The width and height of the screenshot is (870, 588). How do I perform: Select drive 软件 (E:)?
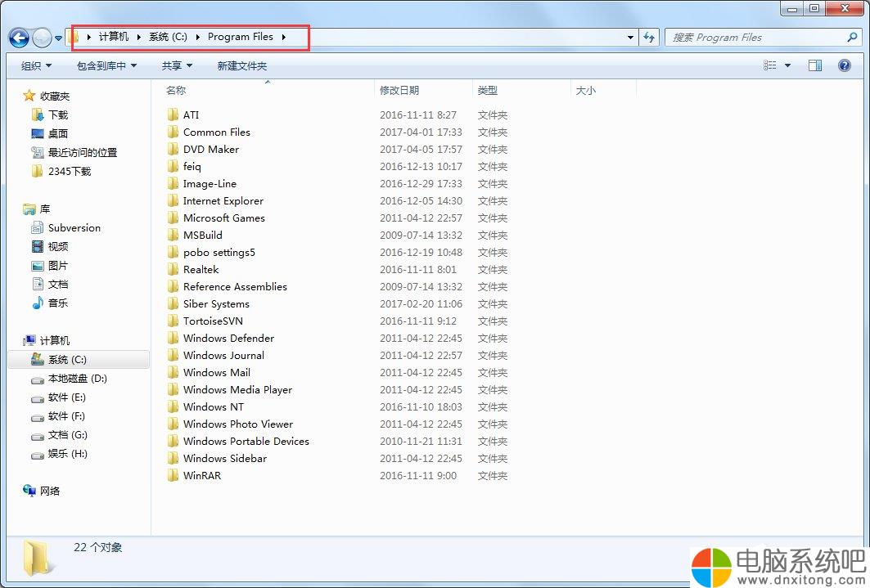pos(66,397)
